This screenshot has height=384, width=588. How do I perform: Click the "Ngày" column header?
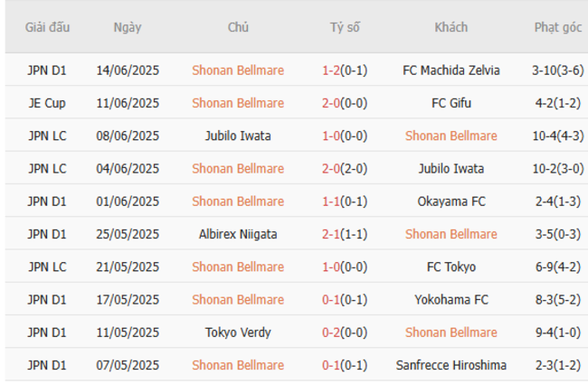[x=128, y=27]
